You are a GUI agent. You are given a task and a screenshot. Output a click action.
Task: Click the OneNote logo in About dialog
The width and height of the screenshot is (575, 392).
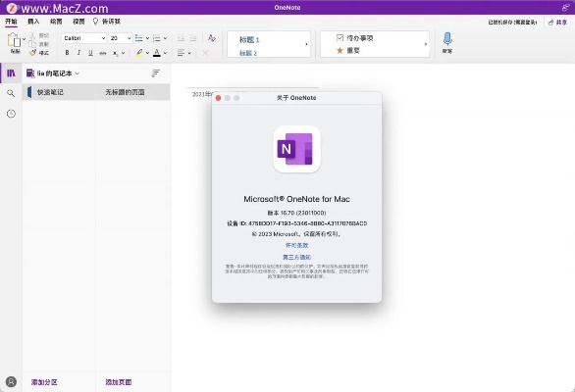click(296, 149)
